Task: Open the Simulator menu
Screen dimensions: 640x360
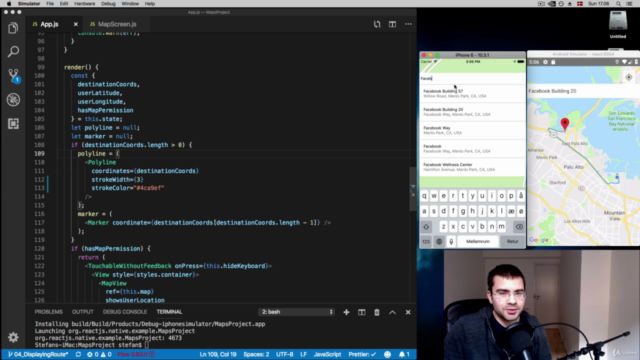Action: coord(29,4)
